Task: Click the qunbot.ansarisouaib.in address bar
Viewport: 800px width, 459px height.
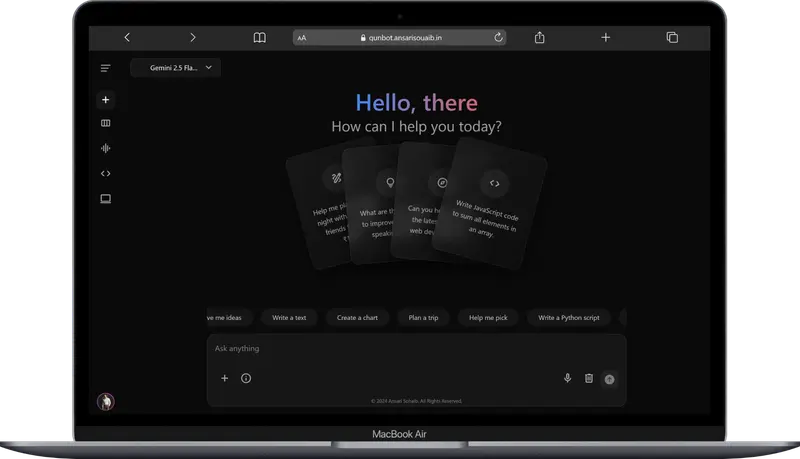Action: [x=399, y=37]
